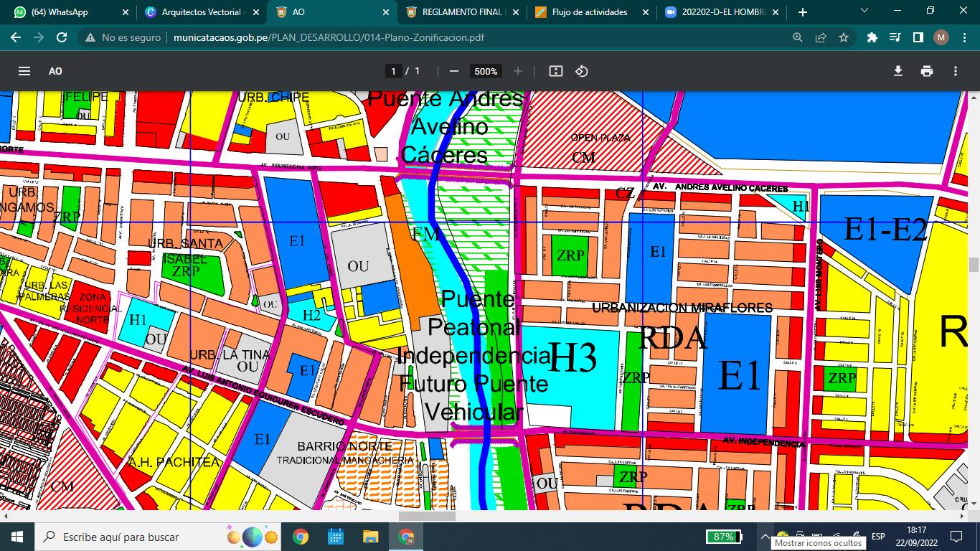Click the zoom out minus button
980x551 pixels.
[x=453, y=71]
